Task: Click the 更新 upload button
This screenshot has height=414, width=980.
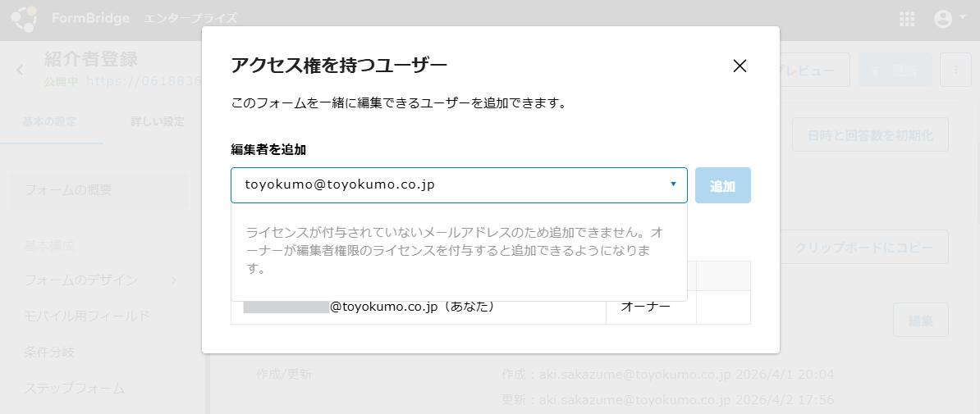Action: [895, 71]
